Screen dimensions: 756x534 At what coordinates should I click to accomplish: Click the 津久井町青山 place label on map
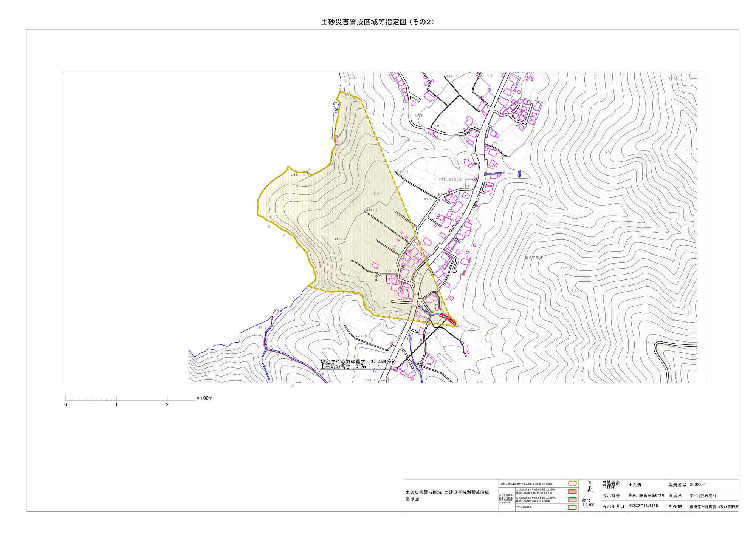tap(536, 258)
